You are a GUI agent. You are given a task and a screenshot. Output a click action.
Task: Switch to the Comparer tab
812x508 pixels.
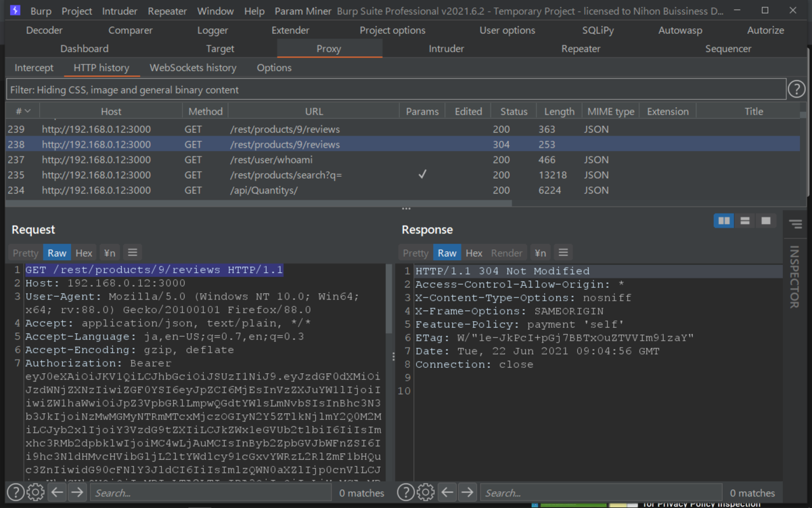131,30
